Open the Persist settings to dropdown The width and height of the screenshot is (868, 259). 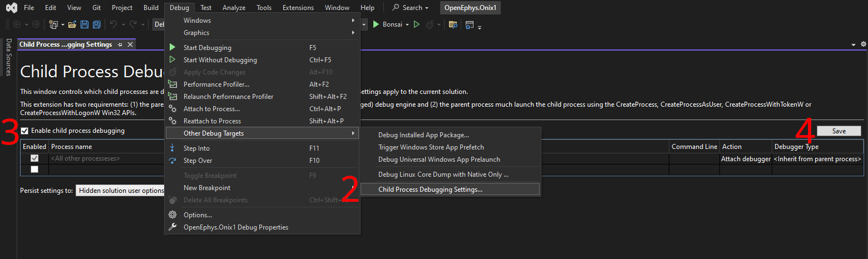pos(120,191)
